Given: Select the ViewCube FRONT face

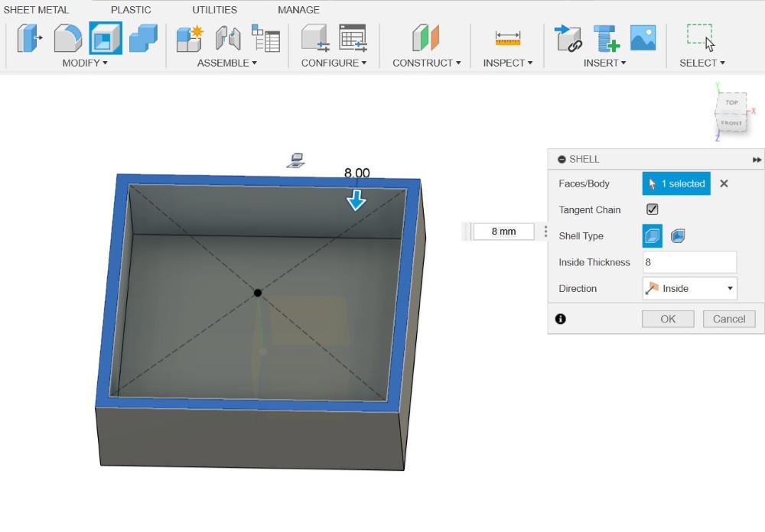Looking at the screenshot, I should [x=731, y=123].
